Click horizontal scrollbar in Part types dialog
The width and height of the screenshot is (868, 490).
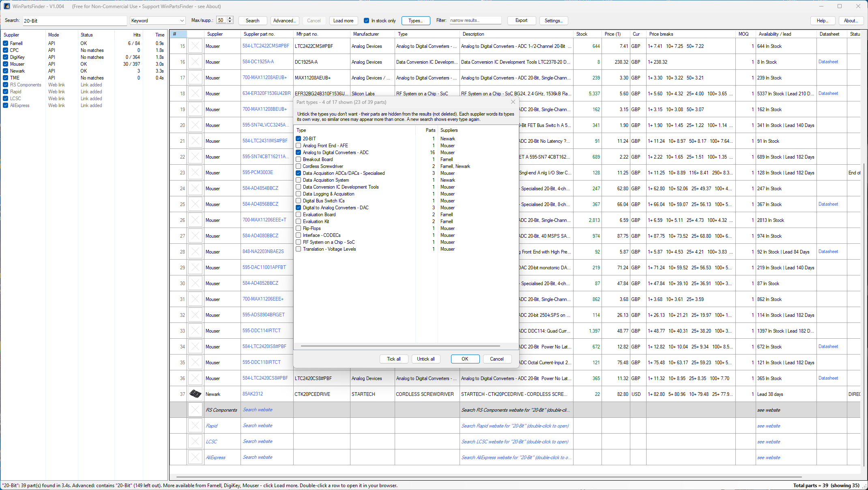[x=400, y=346]
